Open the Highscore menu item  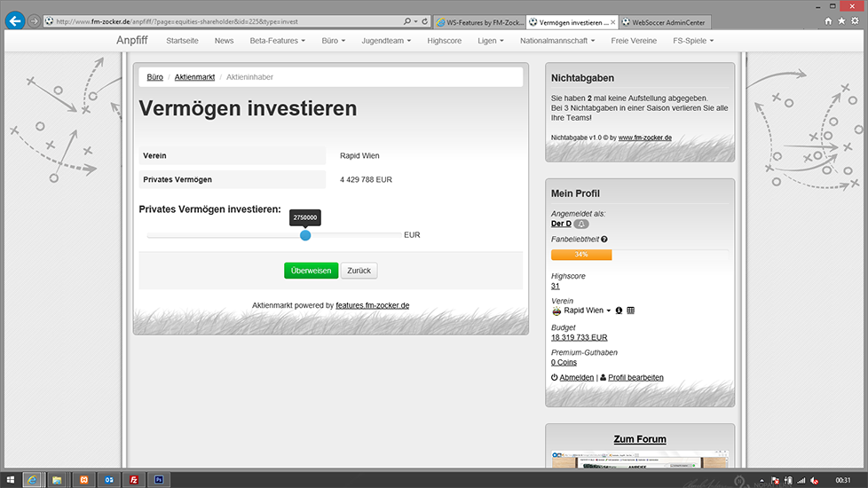click(x=445, y=41)
